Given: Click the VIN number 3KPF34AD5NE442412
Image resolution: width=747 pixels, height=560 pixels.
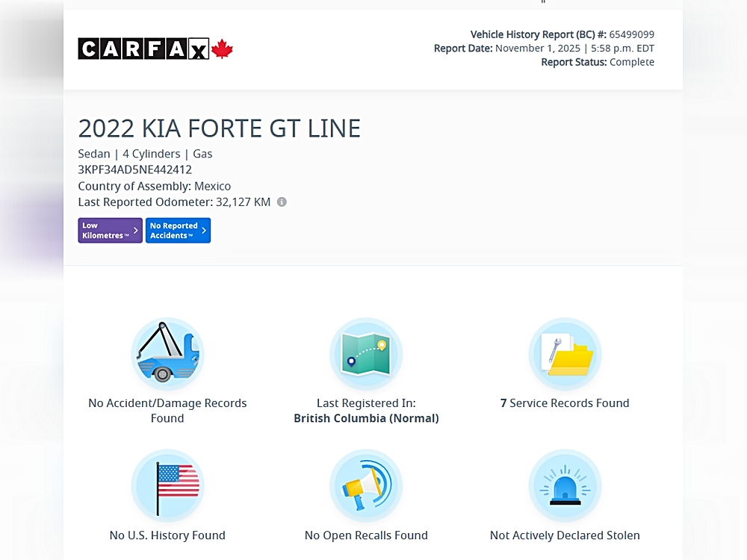Looking at the screenshot, I should coord(134,169).
